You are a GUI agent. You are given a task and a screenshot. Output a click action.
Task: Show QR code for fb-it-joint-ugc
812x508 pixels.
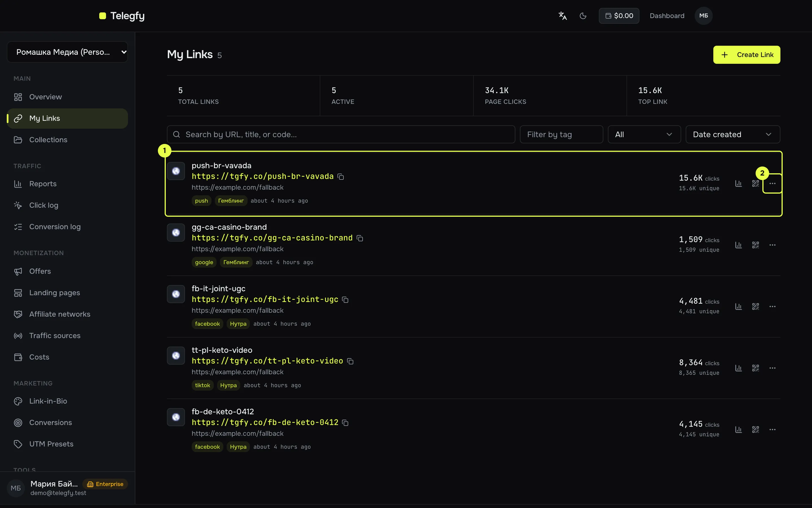pos(755,306)
